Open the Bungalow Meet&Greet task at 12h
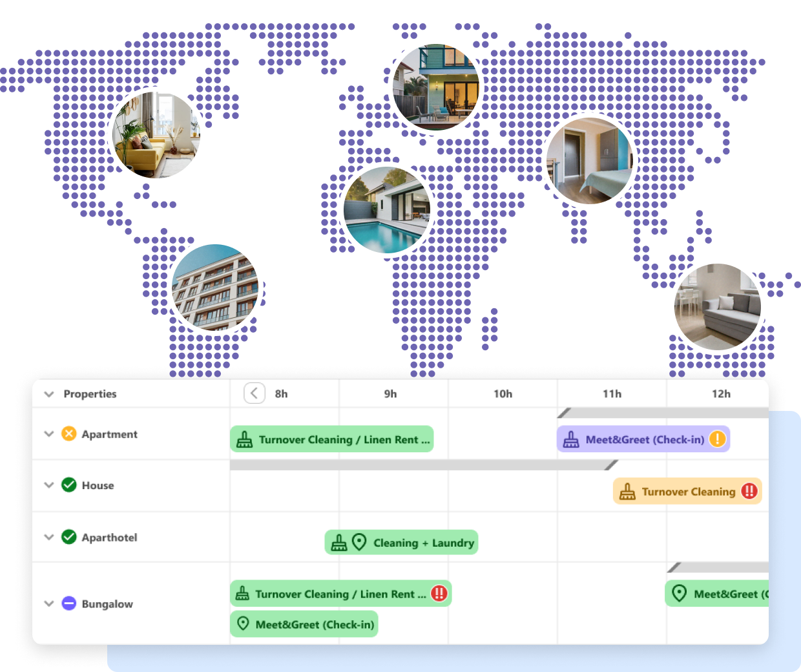Screen dimensions: 801x672 pyautogui.click(x=717, y=594)
